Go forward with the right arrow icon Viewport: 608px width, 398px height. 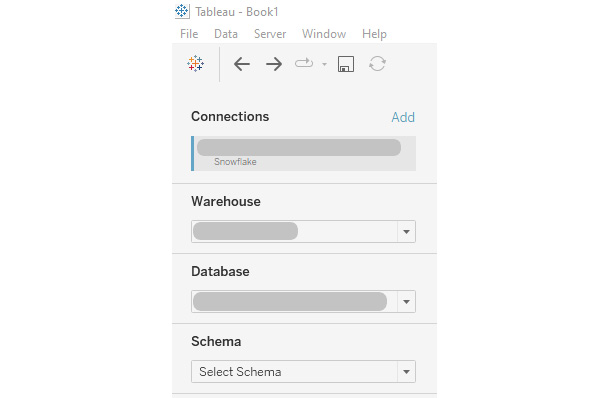point(274,64)
